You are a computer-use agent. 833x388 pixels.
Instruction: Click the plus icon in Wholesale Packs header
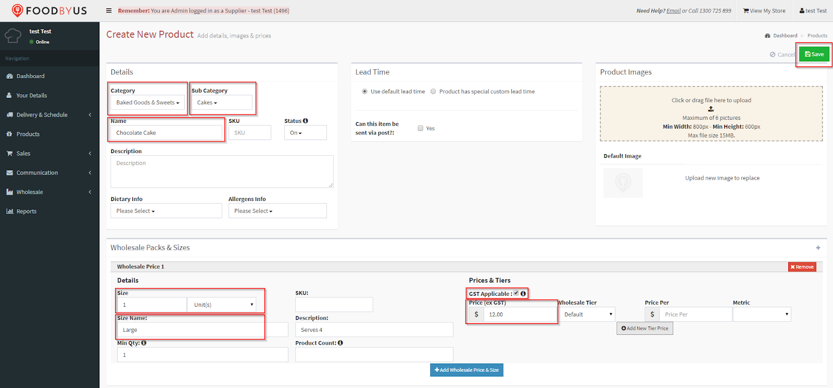coord(818,248)
